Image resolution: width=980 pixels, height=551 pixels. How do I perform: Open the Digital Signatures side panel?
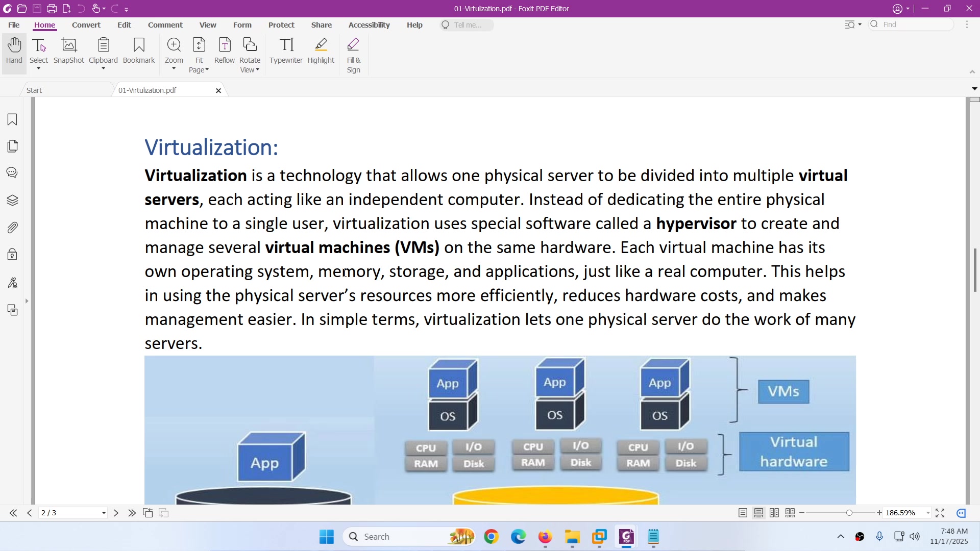point(12,283)
